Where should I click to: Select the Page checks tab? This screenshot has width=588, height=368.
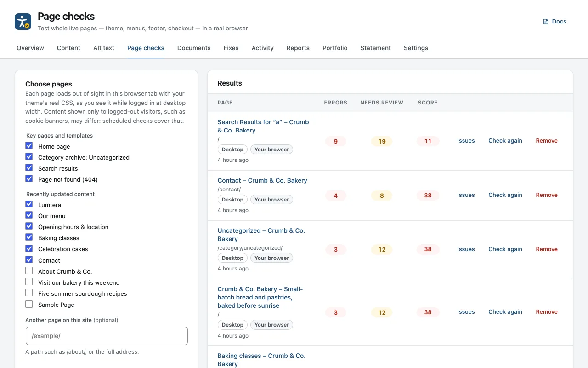point(146,48)
